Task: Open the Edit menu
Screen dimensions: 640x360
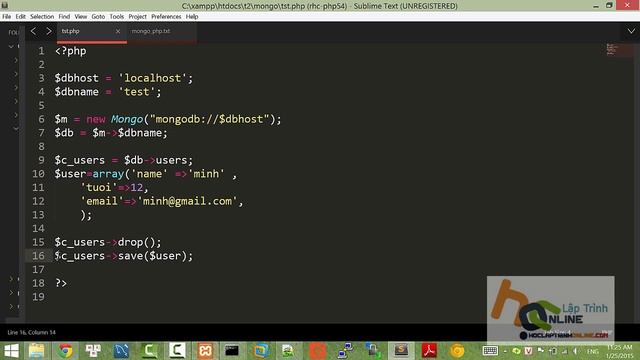Action: coord(20,17)
